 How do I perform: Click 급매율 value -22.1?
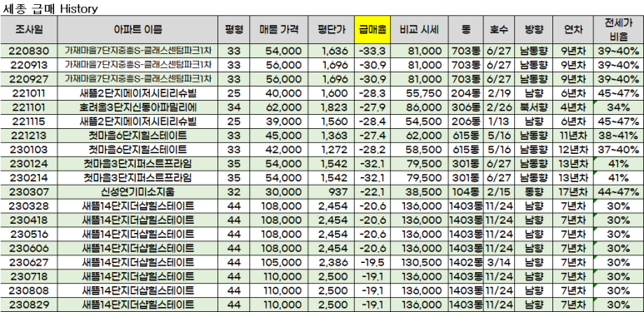(x=372, y=192)
